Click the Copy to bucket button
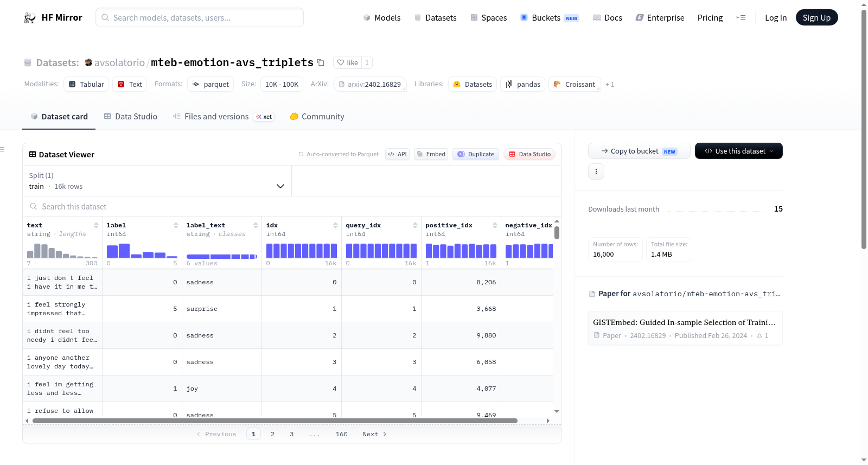The width and height of the screenshot is (868, 465). [x=639, y=151]
